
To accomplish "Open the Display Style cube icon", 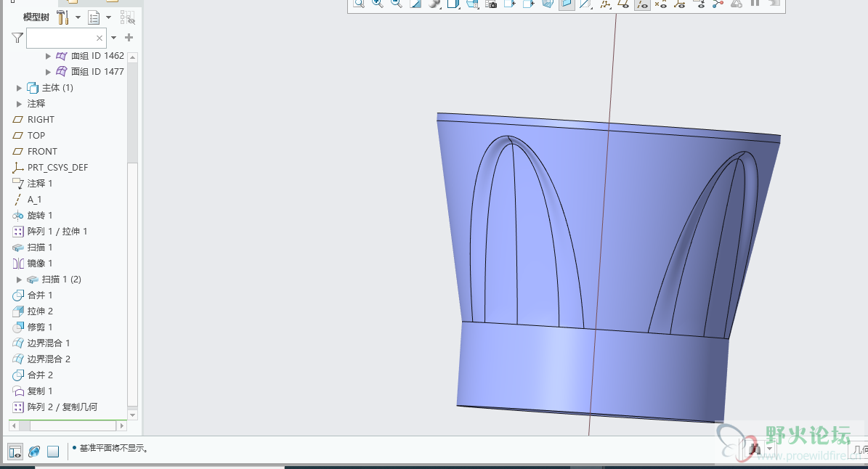I will 453,4.
